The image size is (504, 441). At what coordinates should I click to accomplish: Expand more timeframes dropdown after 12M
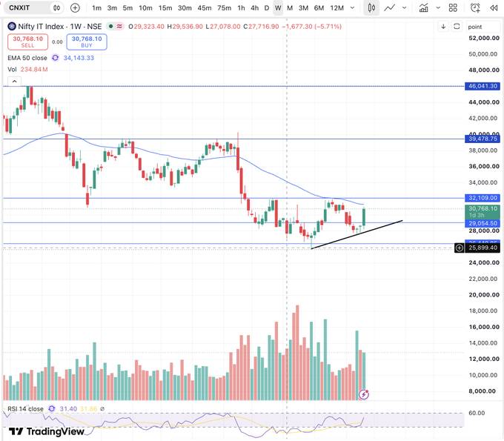point(352,7)
